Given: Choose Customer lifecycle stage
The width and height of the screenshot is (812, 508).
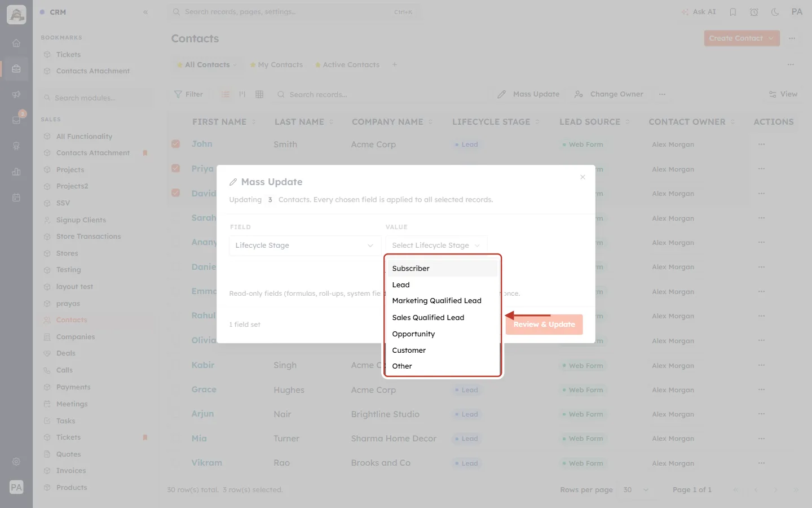Looking at the screenshot, I should pos(443,351).
